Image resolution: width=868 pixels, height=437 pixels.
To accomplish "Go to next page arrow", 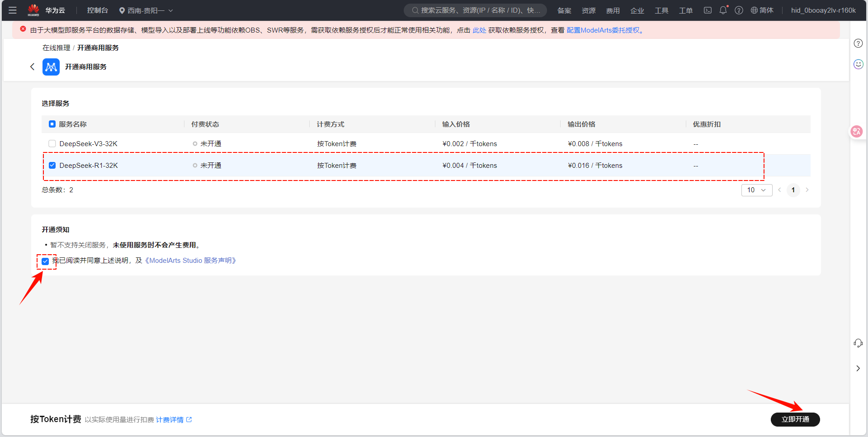I will (x=807, y=190).
